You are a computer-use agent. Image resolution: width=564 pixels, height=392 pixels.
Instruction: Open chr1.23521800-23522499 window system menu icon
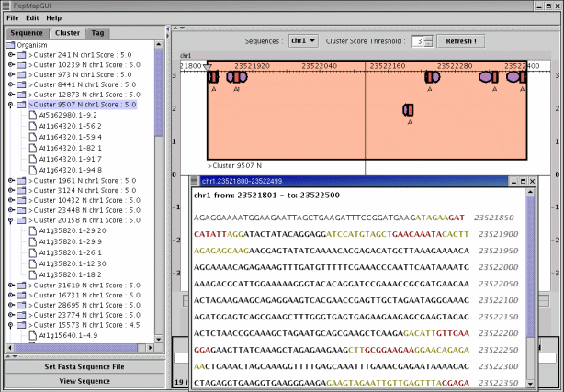(195, 181)
